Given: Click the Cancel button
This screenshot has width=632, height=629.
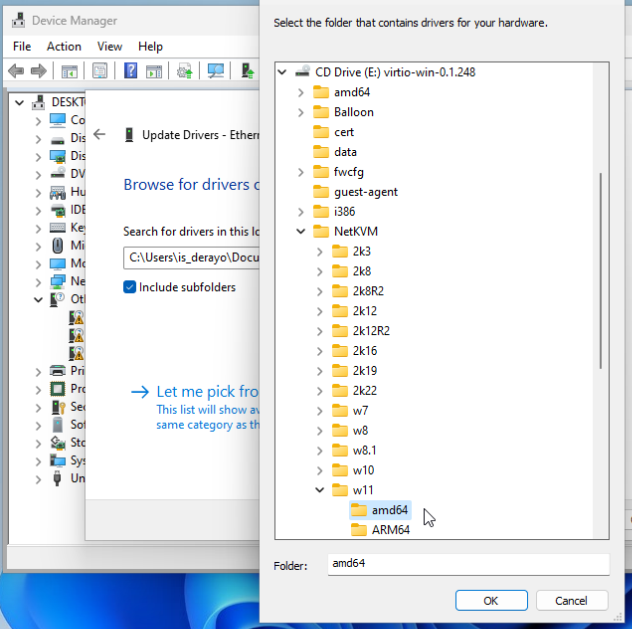Looking at the screenshot, I should [572, 600].
